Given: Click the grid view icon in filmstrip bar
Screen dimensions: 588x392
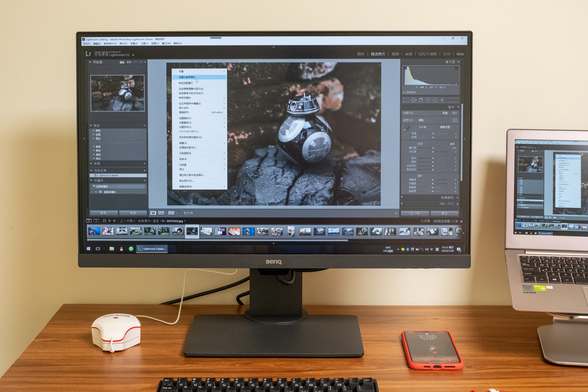Looking at the screenshot, I should click(x=104, y=221).
